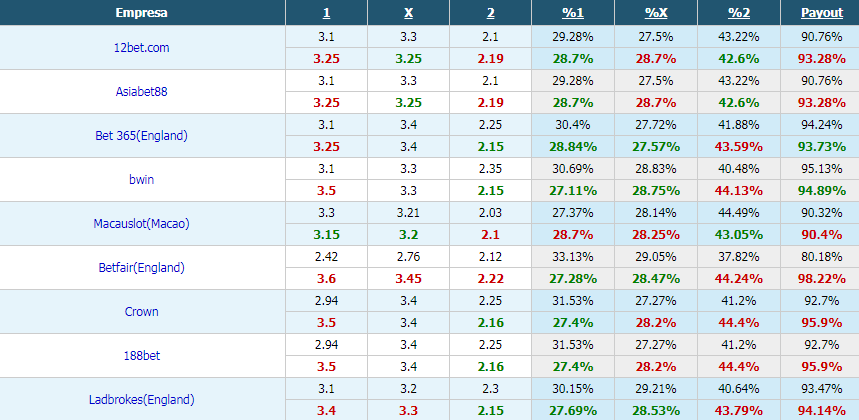Open the bwin bookmaker link

[141, 179]
